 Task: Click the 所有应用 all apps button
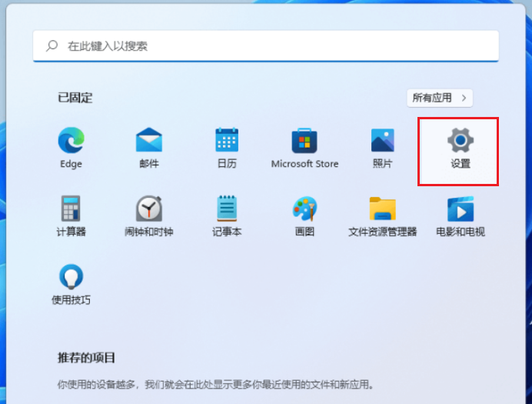pos(440,98)
